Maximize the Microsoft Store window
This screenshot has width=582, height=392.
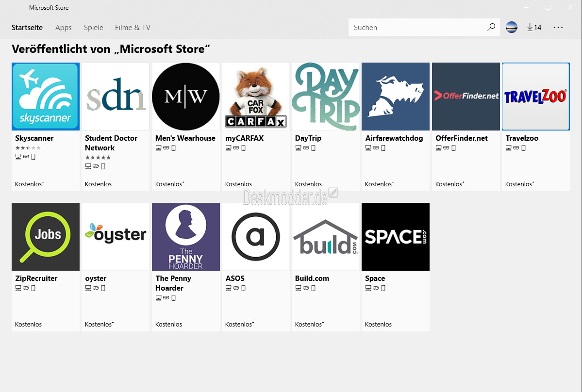click(548, 7)
